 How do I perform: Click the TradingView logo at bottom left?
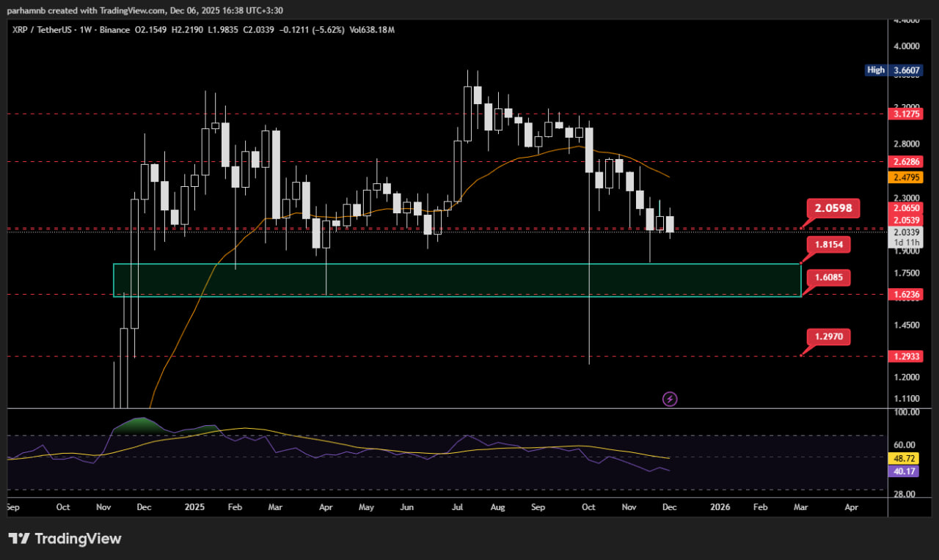pyautogui.click(x=65, y=539)
